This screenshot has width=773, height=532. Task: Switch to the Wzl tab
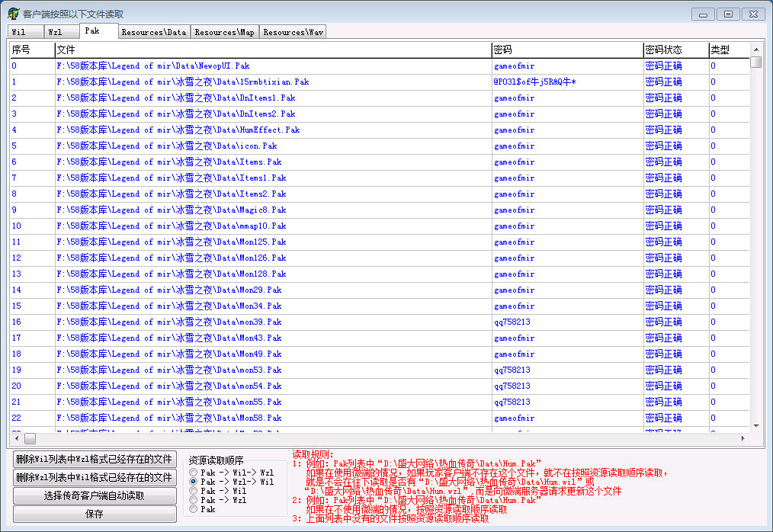pos(62,32)
